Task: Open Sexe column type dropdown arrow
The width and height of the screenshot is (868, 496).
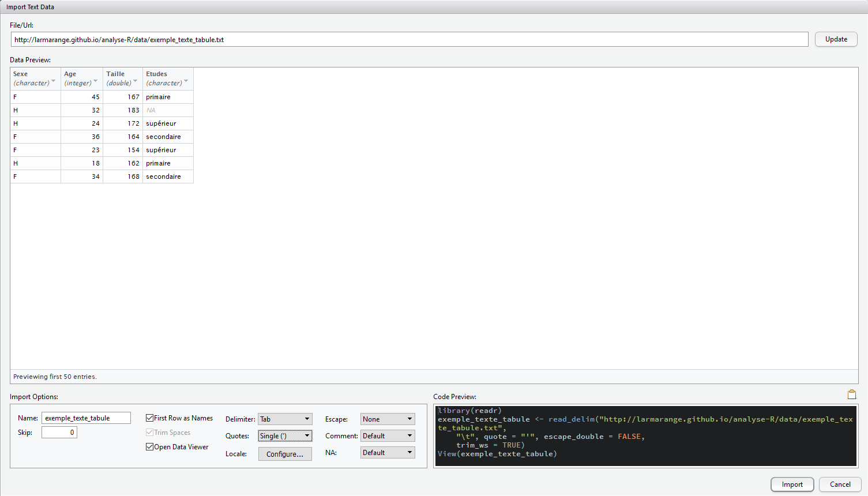Action: 54,81
